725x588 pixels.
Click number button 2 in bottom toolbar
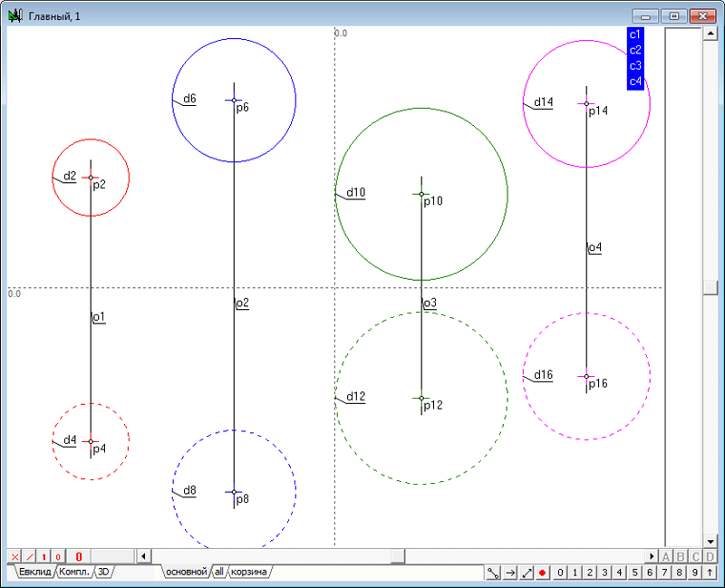click(x=590, y=573)
